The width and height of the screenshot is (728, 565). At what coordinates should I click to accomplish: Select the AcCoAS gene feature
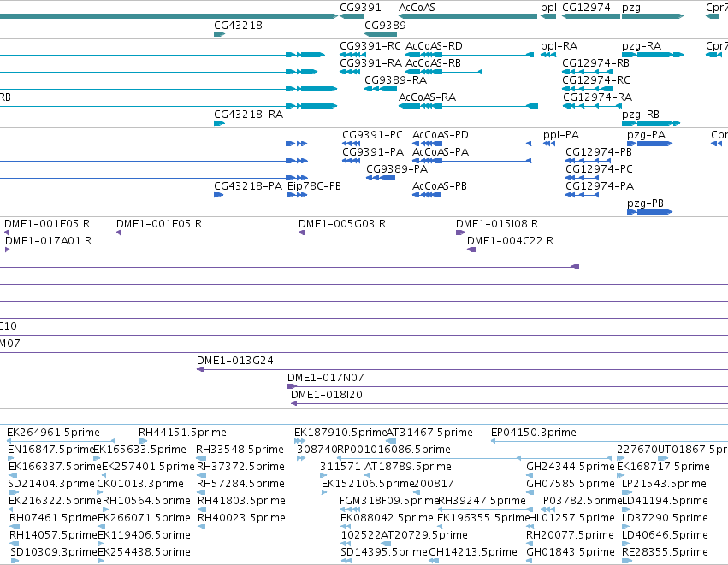[x=468, y=16]
